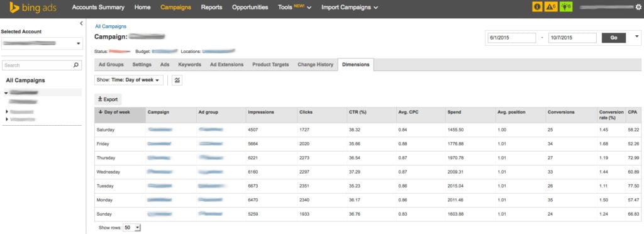Collapse the left sidebar with arrow

tap(81, 24)
